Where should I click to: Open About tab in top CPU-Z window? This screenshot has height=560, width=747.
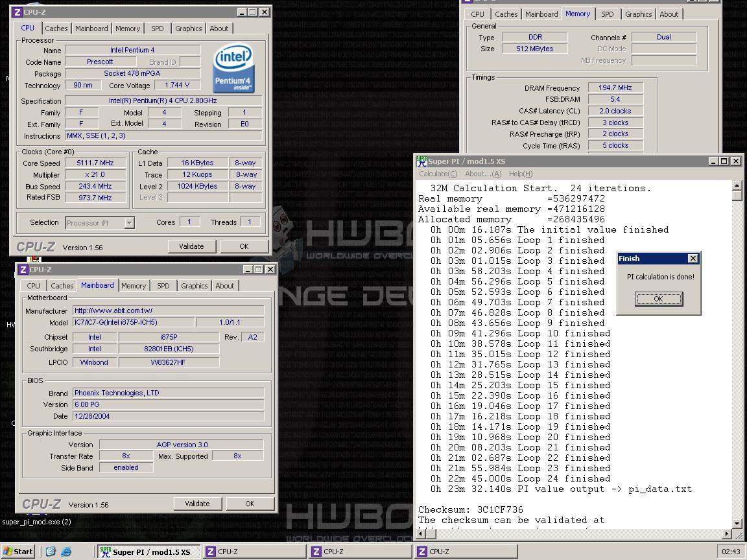(x=219, y=29)
